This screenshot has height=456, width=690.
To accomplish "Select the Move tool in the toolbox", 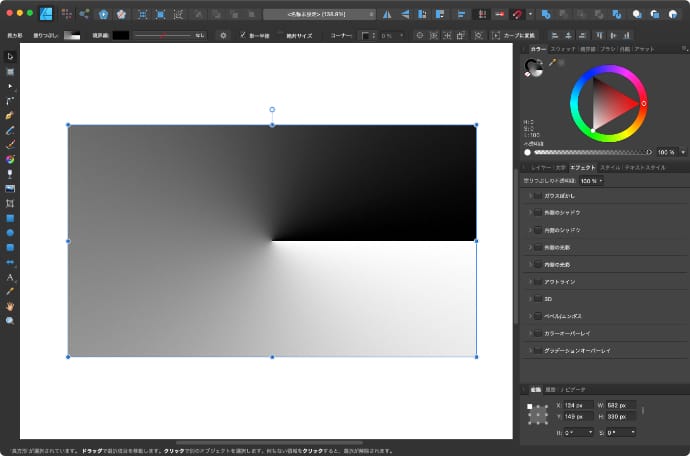I will (x=10, y=56).
